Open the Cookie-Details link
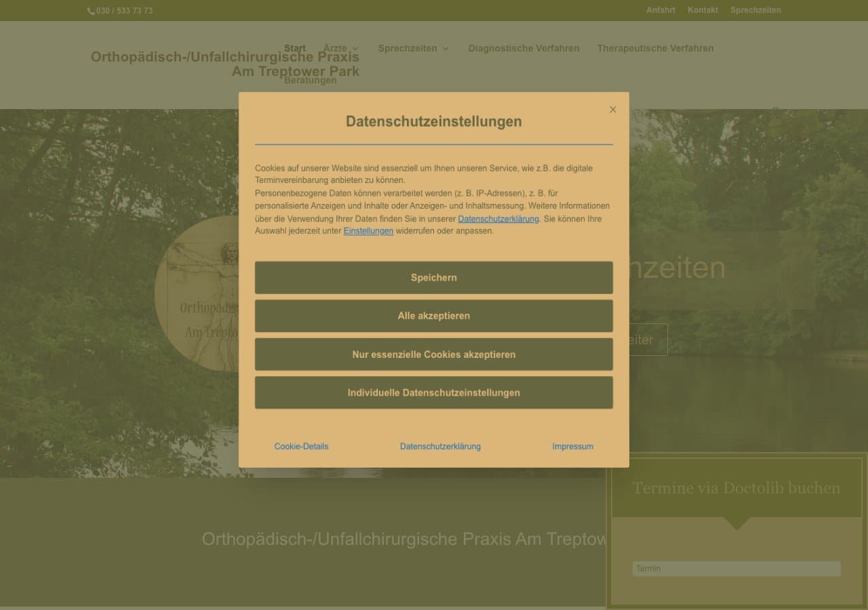This screenshot has width=868, height=610. click(x=300, y=447)
